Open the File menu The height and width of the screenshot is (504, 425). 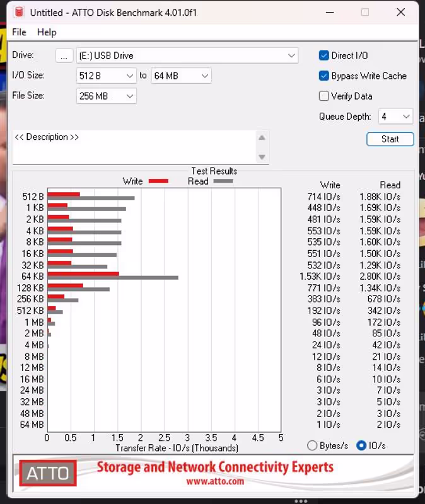tap(19, 32)
